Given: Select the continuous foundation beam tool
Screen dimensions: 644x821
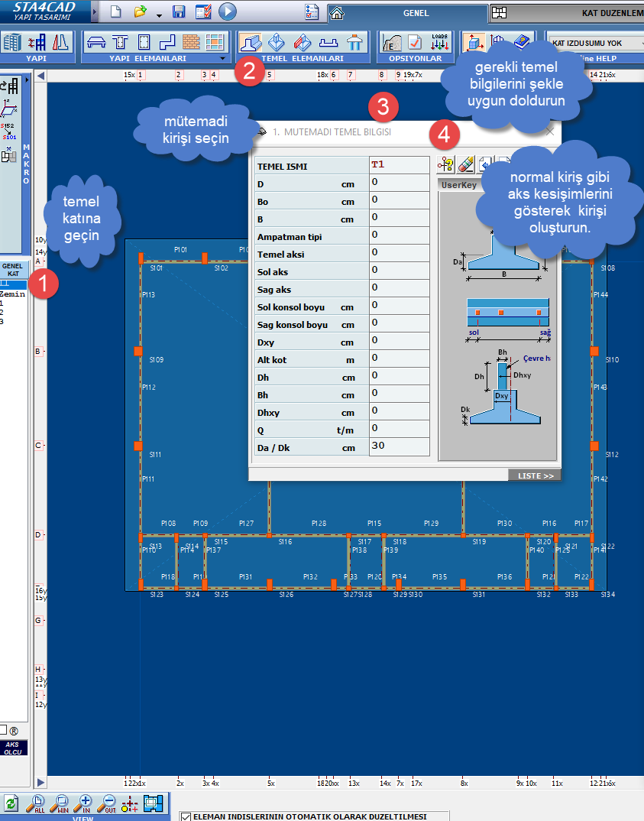Looking at the screenshot, I should (x=251, y=42).
